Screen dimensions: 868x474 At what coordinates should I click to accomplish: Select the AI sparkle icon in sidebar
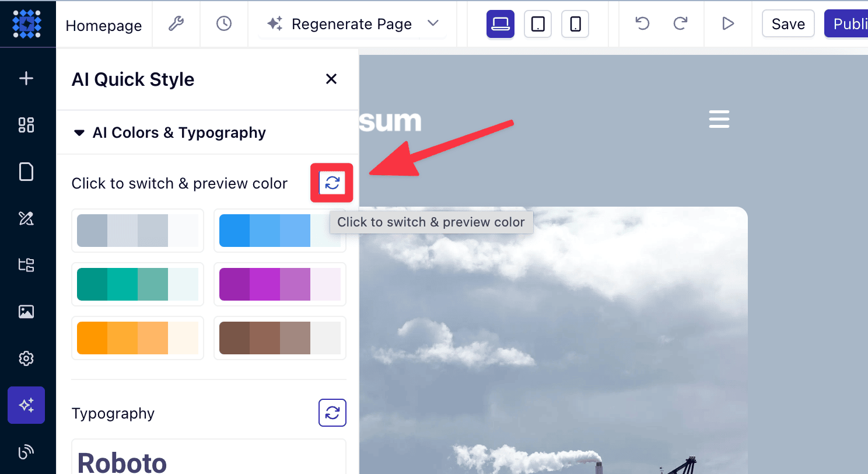click(x=26, y=405)
